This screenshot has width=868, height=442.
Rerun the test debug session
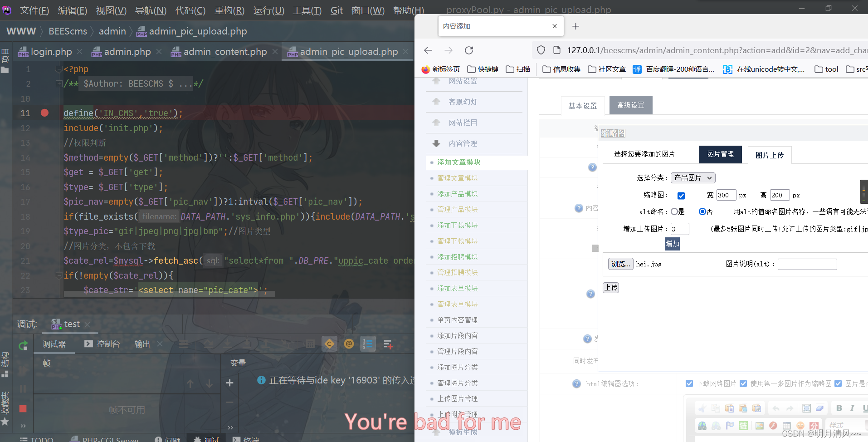pyautogui.click(x=23, y=345)
